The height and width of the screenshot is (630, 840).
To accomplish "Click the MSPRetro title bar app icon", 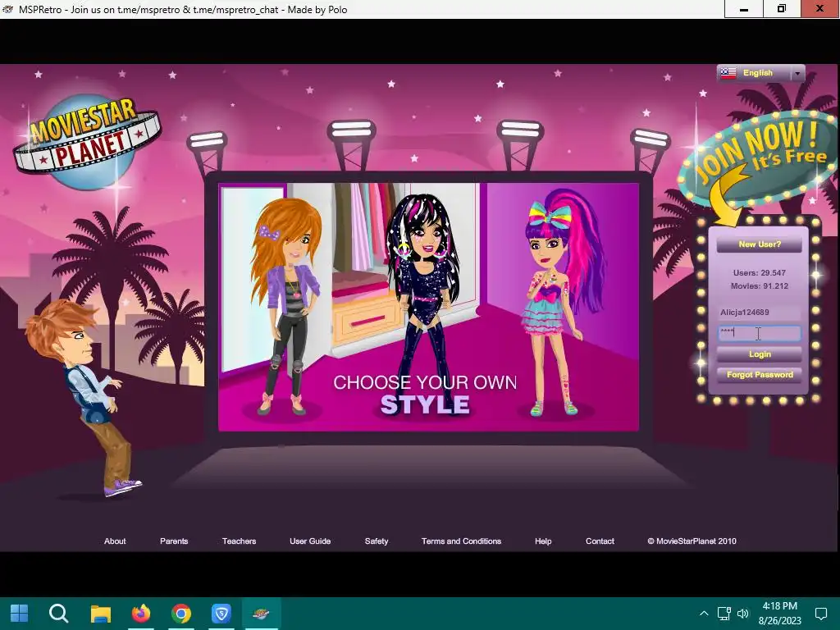I will (7, 9).
